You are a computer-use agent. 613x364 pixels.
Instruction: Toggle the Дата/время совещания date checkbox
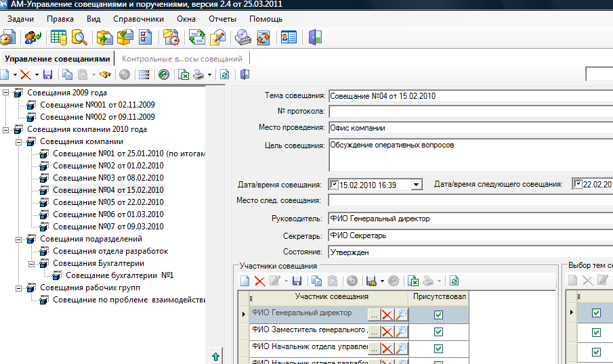tap(334, 185)
